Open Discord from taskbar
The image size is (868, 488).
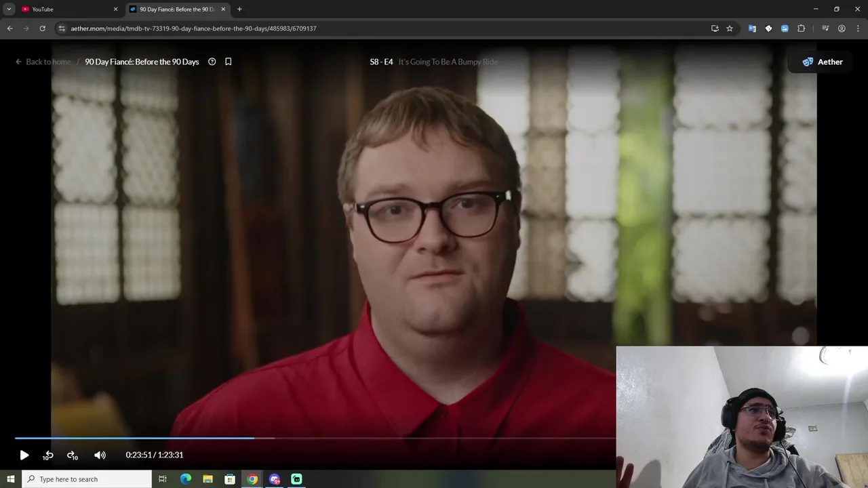click(x=275, y=479)
